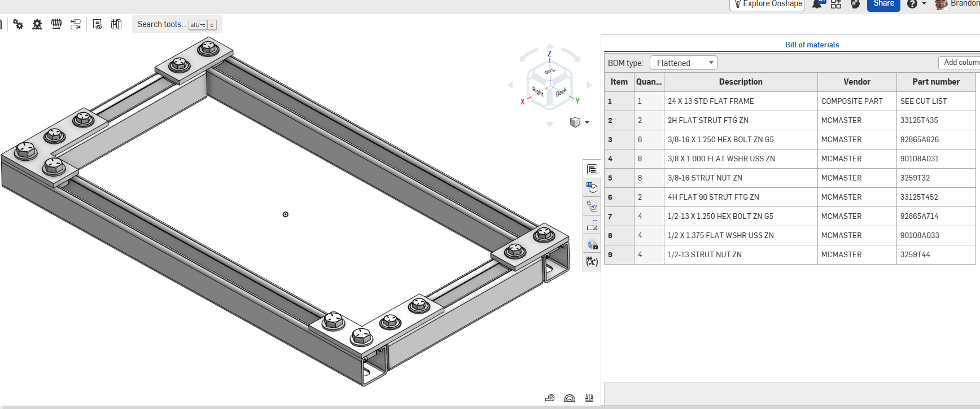Click part number 92865A714
Screen dimensions: 980x409
coord(936,216)
